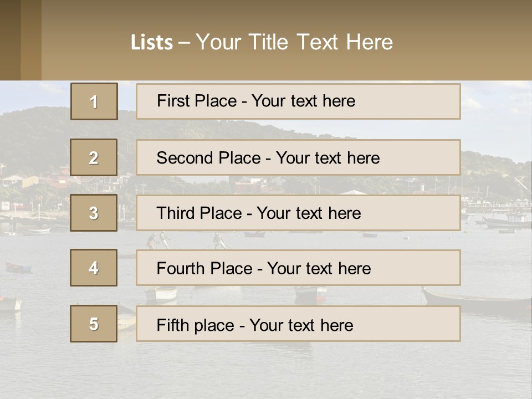Click the First Place text box

[298, 101]
